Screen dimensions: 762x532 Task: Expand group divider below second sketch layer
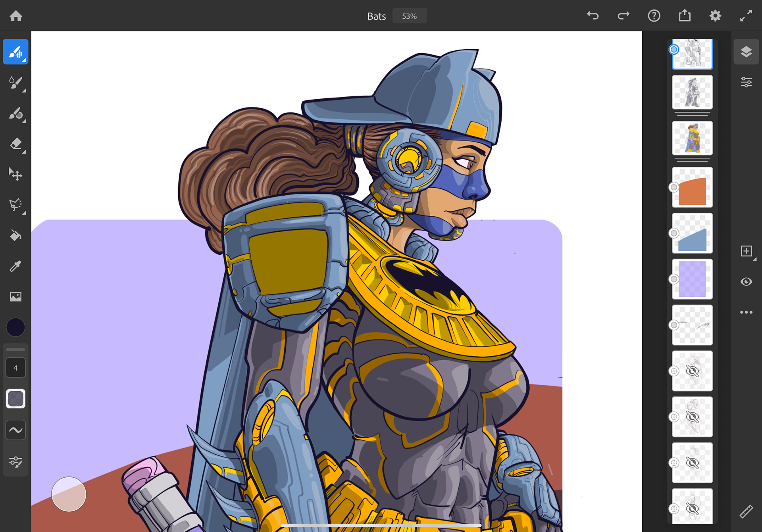tap(692, 114)
